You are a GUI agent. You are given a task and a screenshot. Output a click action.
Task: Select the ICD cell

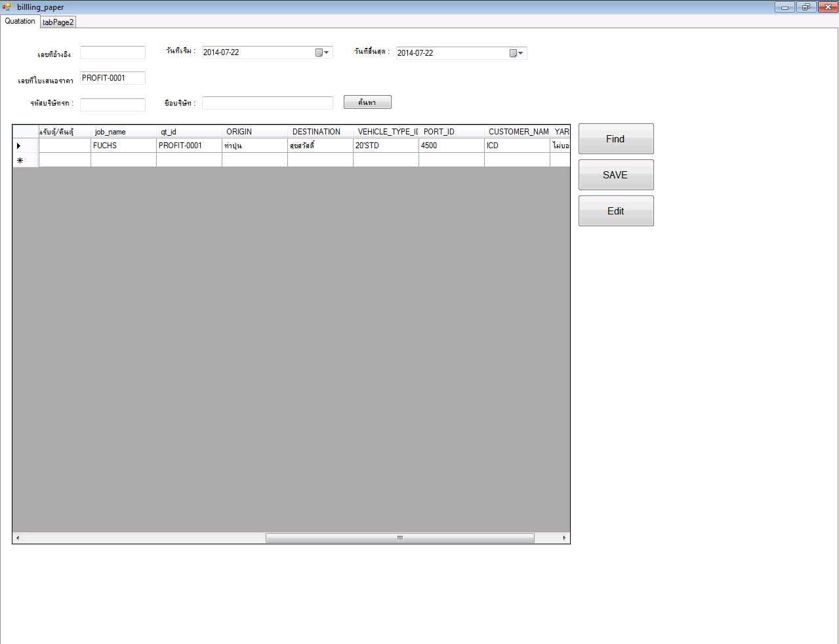pyautogui.click(x=517, y=146)
